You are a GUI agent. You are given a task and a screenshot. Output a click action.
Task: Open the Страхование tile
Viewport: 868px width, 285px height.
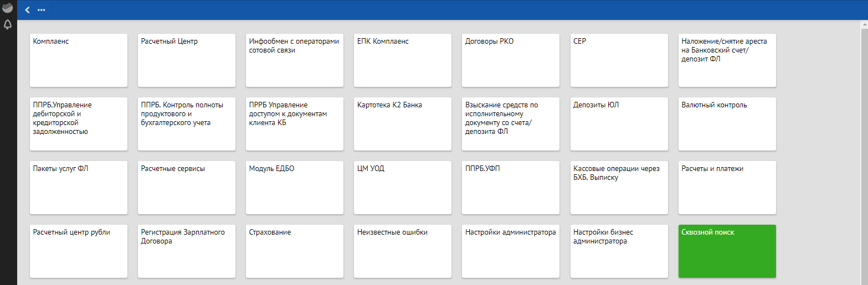pos(295,251)
